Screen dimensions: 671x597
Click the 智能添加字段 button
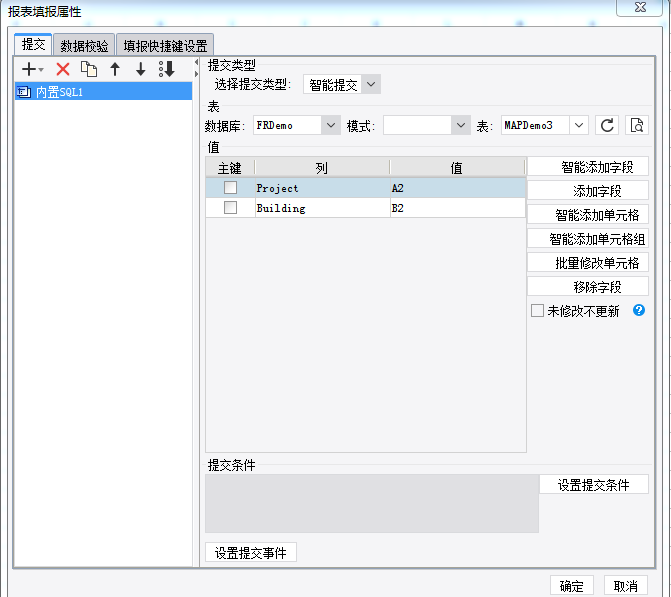(x=588, y=167)
